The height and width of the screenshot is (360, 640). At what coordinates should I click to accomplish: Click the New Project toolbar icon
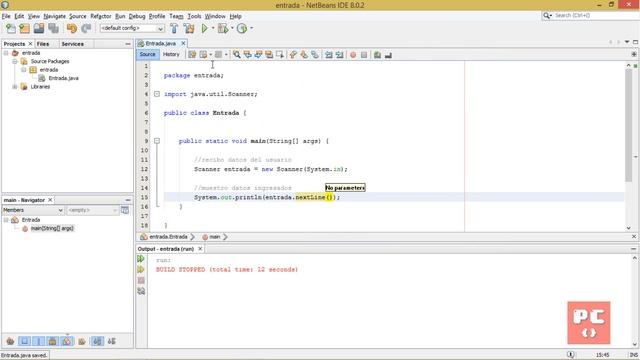(x=24, y=28)
